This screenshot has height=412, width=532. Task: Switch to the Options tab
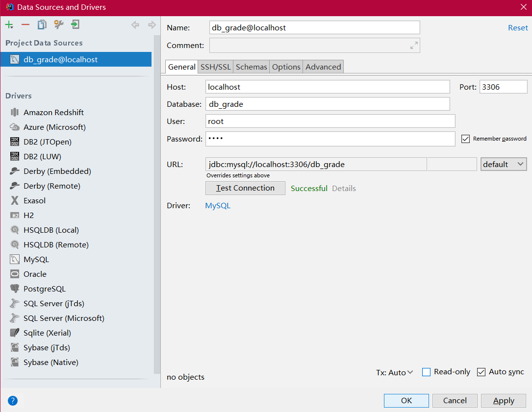[286, 67]
